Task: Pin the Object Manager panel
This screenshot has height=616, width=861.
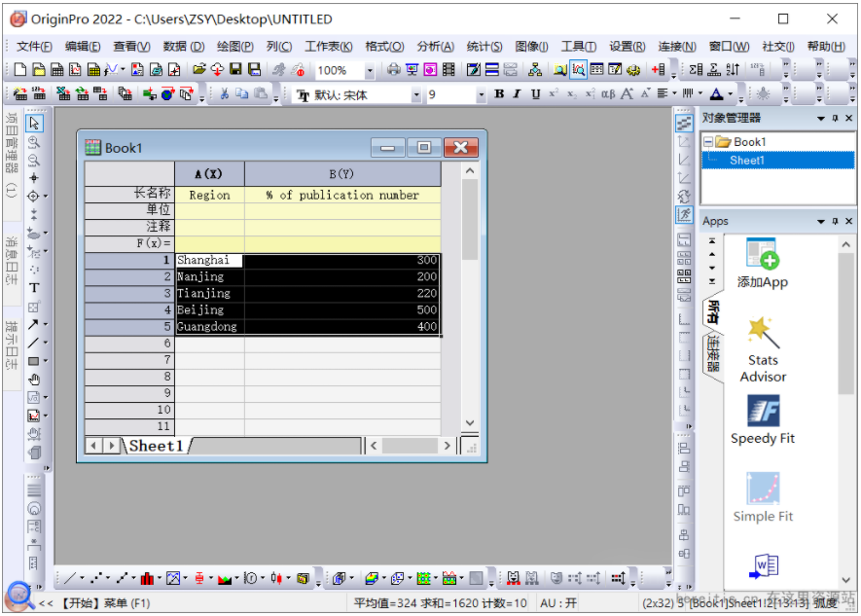Action: click(835, 118)
